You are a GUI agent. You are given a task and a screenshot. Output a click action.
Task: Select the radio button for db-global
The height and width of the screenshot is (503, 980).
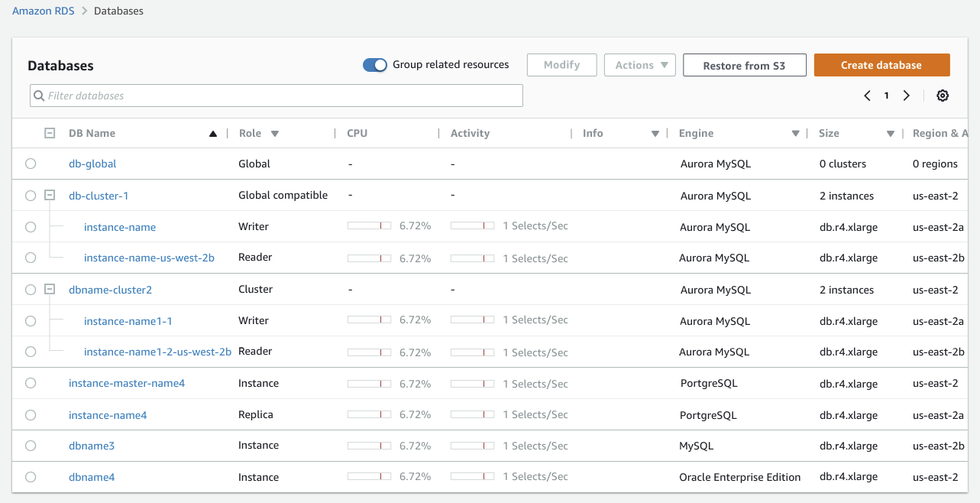(31, 164)
